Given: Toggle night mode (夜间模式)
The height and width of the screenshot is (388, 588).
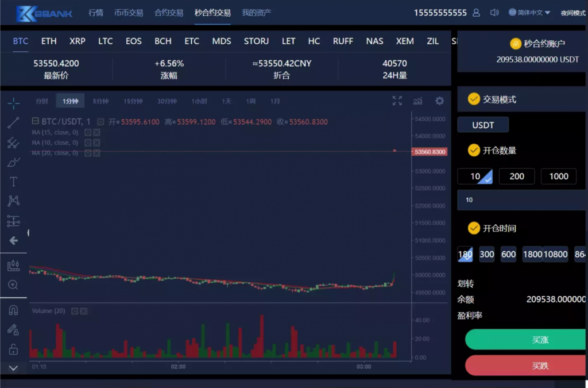Looking at the screenshot, I should pos(572,13).
